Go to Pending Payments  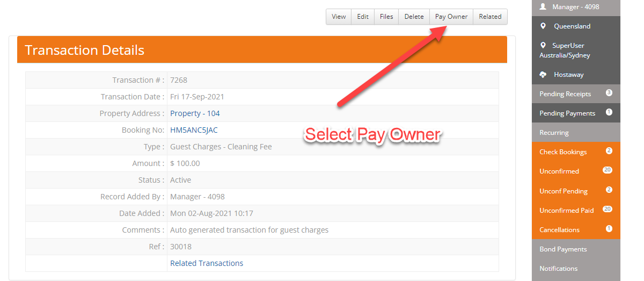click(x=576, y=113)
